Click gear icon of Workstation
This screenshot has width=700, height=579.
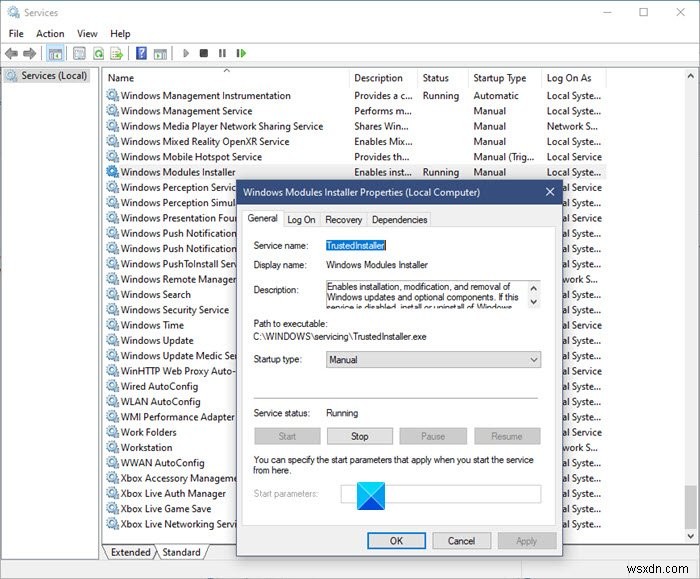(112, 447)
